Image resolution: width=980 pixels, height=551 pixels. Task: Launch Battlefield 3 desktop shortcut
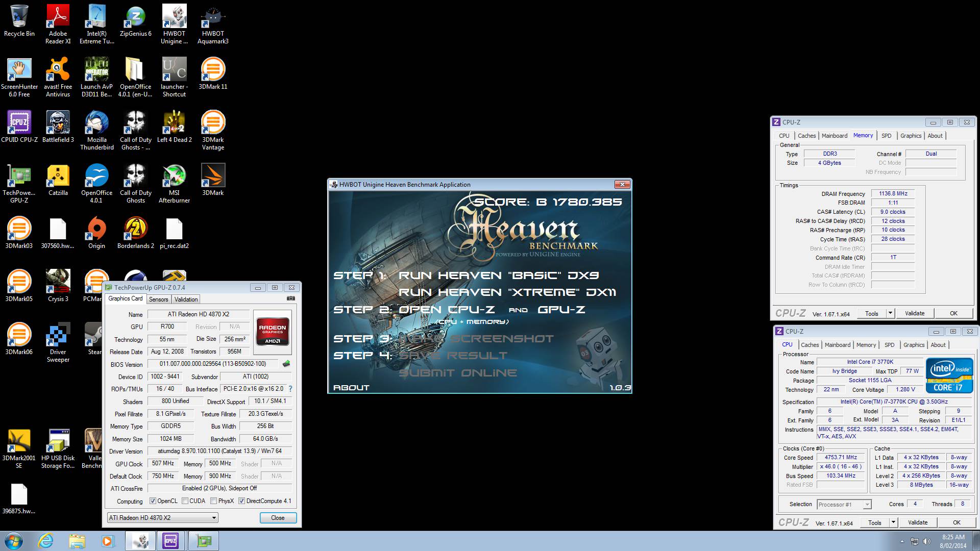58,127
